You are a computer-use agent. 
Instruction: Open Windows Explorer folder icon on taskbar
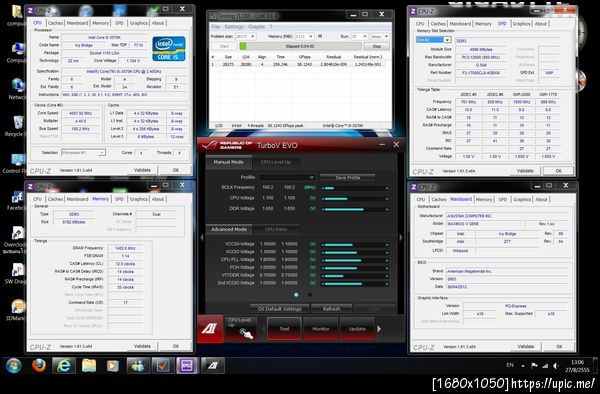[x=88, y=366]
